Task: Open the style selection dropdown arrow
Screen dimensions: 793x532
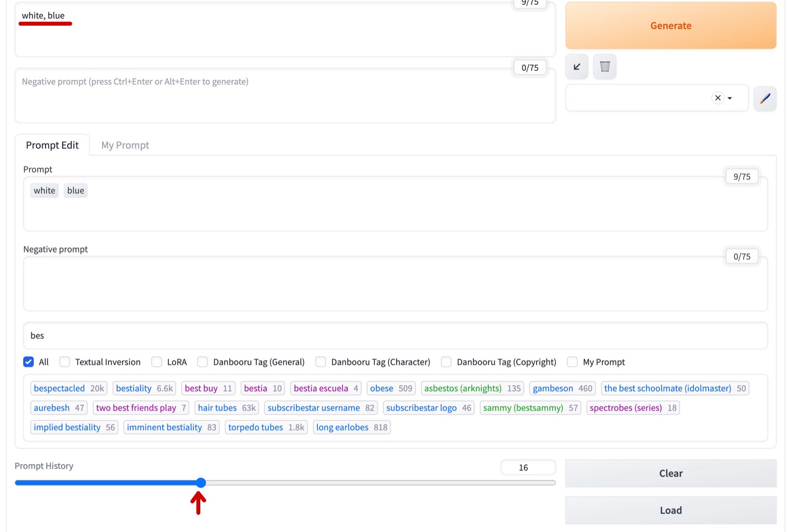Action: (x=729, y=98)
